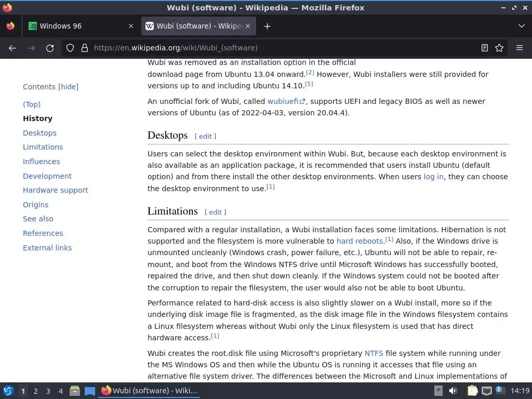Edit the Desktops section
532x399 pixels.
[x=205, y=137]
